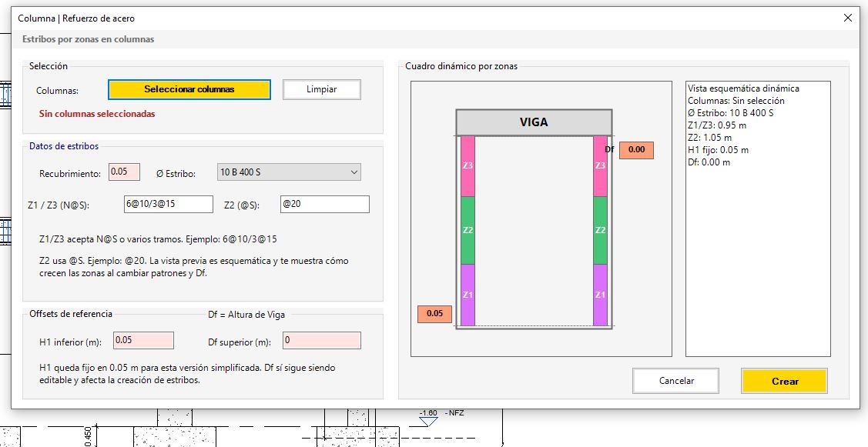
Task: Click the Z1 / Z3 (N@S) field
Action: (169, 204)
